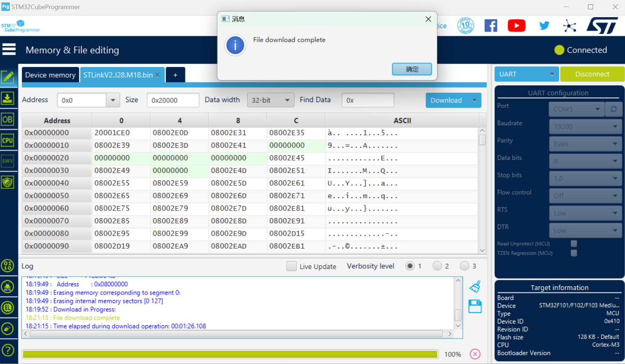This screenshot has height=364, width=625.
Task: Open security shield sidebar icon
Action: click(8, 182)
